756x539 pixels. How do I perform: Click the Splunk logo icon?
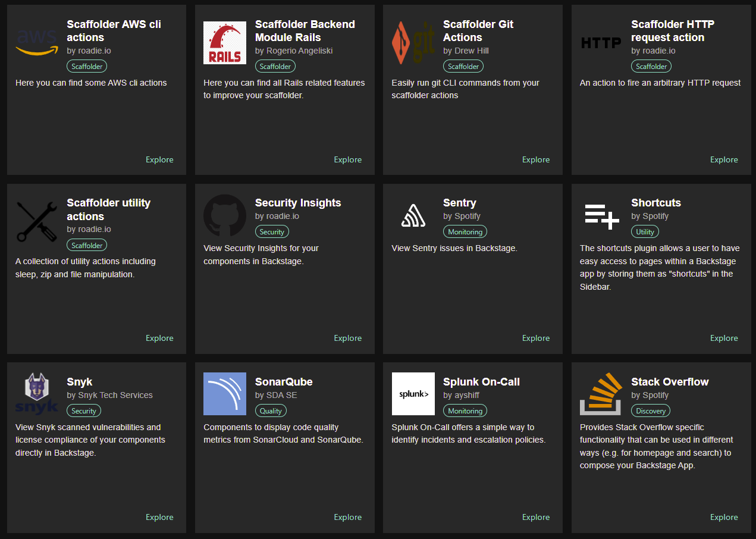click(x=413, y=394)
